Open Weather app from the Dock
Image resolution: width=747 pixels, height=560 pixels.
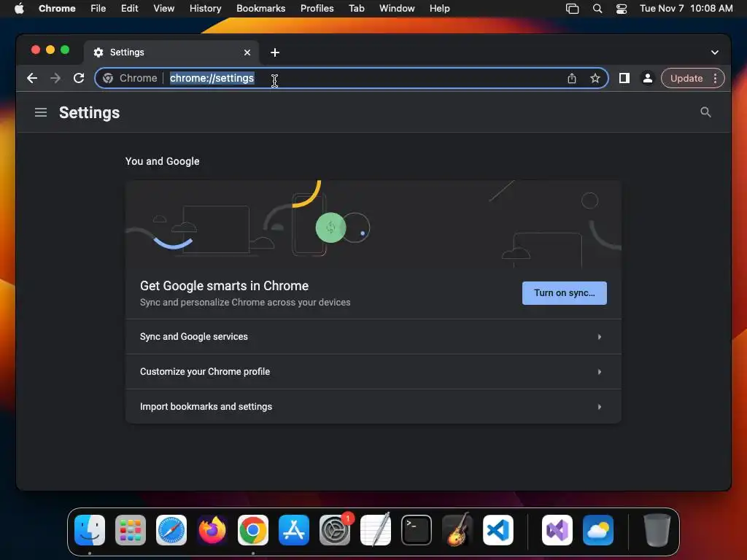click(598, 530)
